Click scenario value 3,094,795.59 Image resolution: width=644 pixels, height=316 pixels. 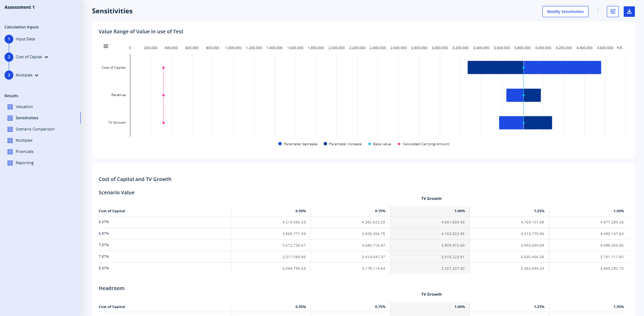pyautogui.click(x=294, y=268)
